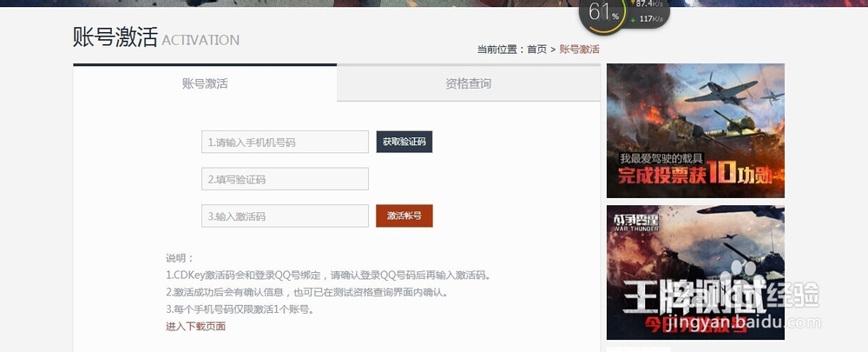Select the CDKey激活码 instruction line
Viewport: 868px width, 352px height.
[329, 275]
